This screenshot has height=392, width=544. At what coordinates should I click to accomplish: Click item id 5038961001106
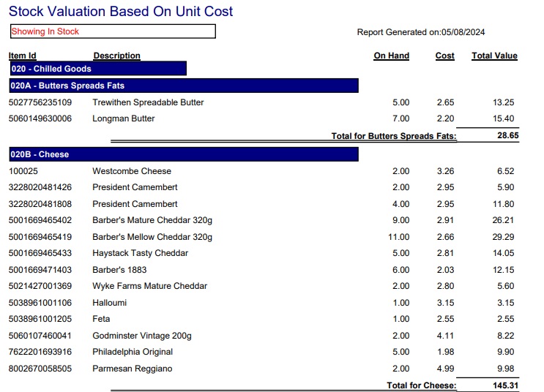point(40,303)
